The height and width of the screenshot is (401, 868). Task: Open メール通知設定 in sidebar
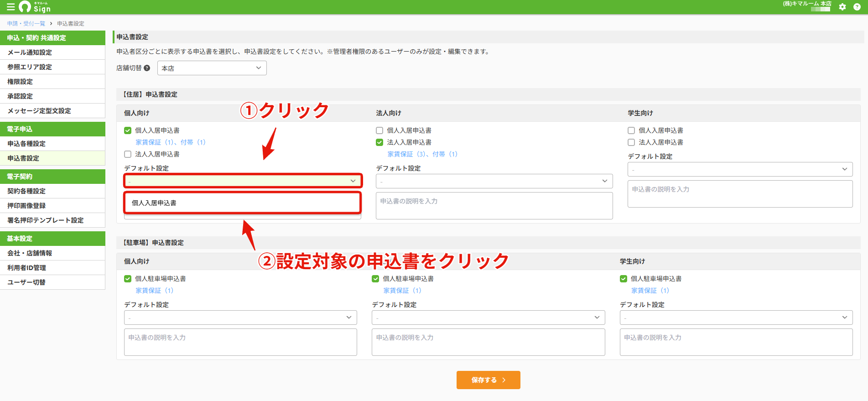click(52, 52)
